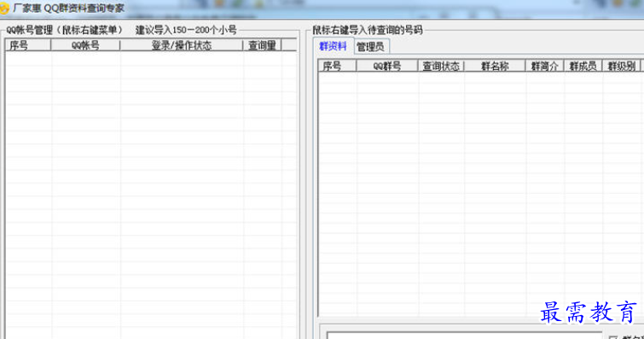
Task: Click the 登录/操作状态 column header
Action: pos(182,45)
